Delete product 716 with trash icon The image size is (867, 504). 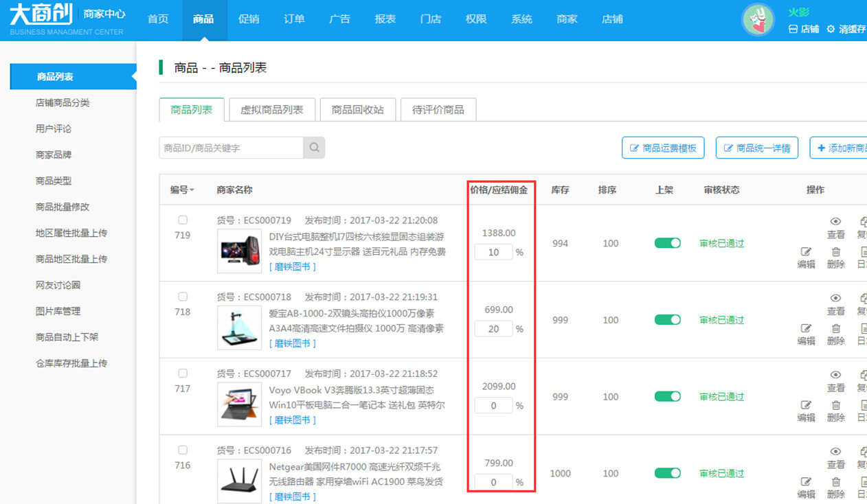pos(835,483)
